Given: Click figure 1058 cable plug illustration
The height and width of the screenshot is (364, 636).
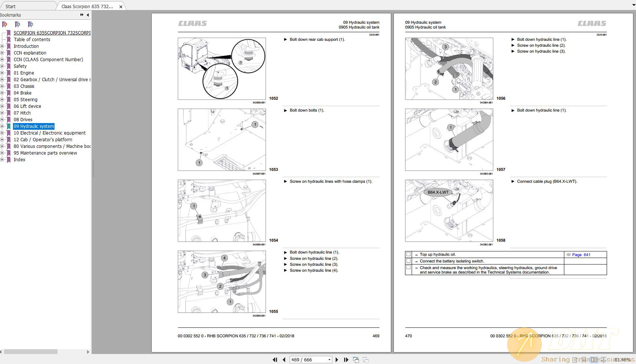Looking at the screenshot, I should point(449,211).
